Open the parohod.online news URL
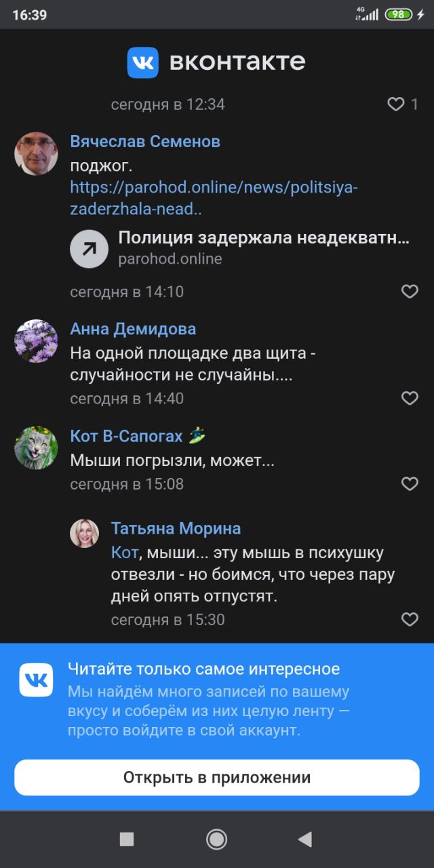This screenshot has width=434, height=868. [214, 198]
